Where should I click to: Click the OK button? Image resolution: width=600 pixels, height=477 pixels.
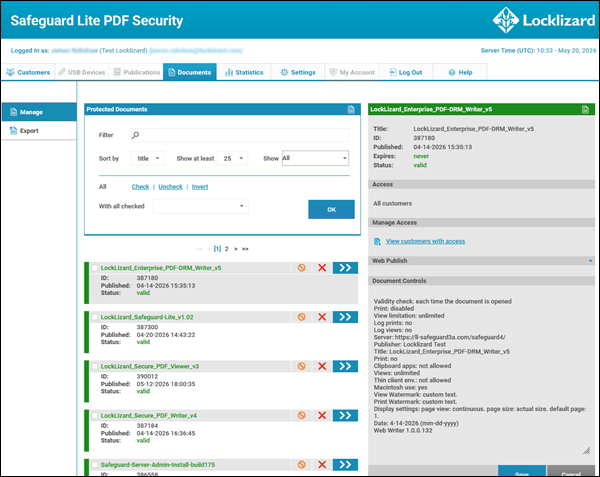tap(331, 210)
